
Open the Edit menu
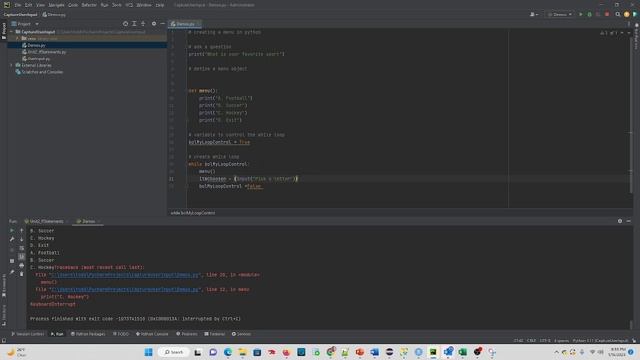28,5
